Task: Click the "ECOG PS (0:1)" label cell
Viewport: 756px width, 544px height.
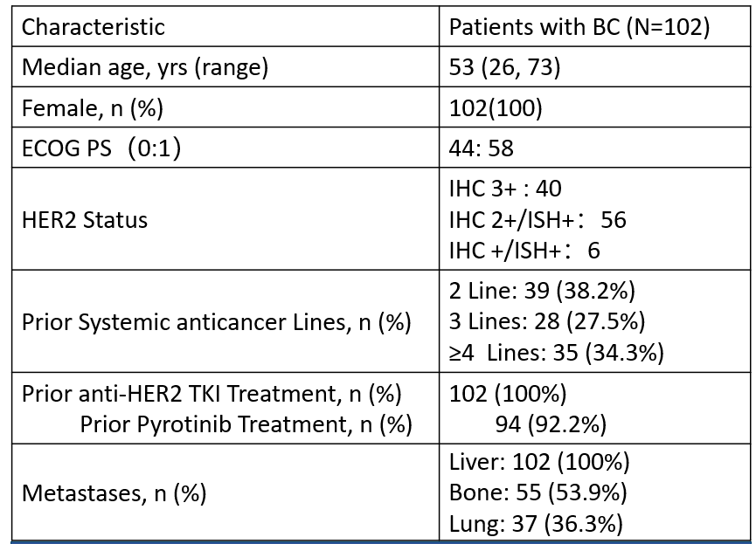Action: (101, 148)
